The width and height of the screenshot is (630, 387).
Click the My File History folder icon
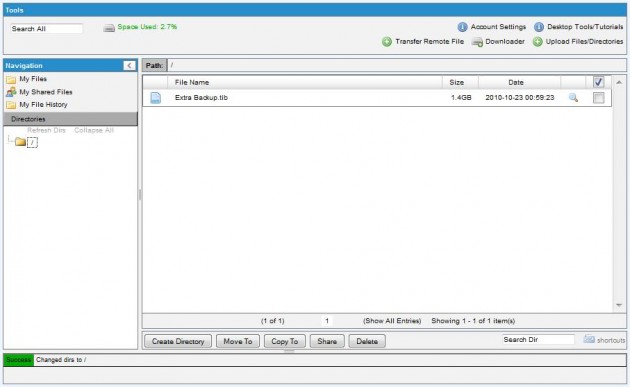coord(11,105)
